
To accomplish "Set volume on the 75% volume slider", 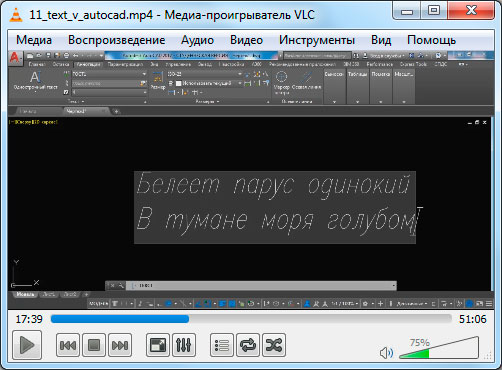I will pyautogui.click(x=439, y=348).
